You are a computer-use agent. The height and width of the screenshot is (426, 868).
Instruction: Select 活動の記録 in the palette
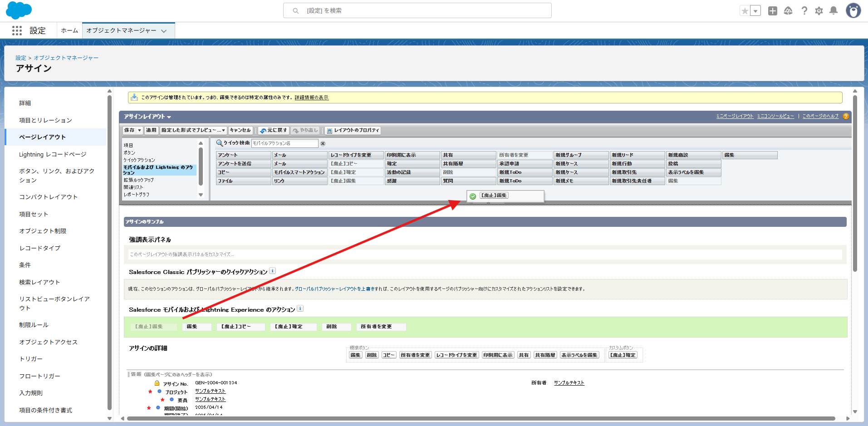(412, 172)
